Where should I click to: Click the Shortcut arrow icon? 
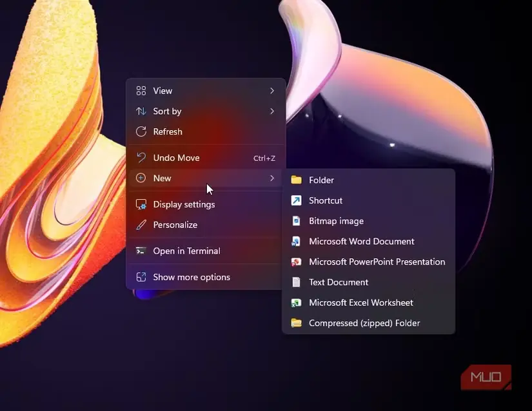296,200
